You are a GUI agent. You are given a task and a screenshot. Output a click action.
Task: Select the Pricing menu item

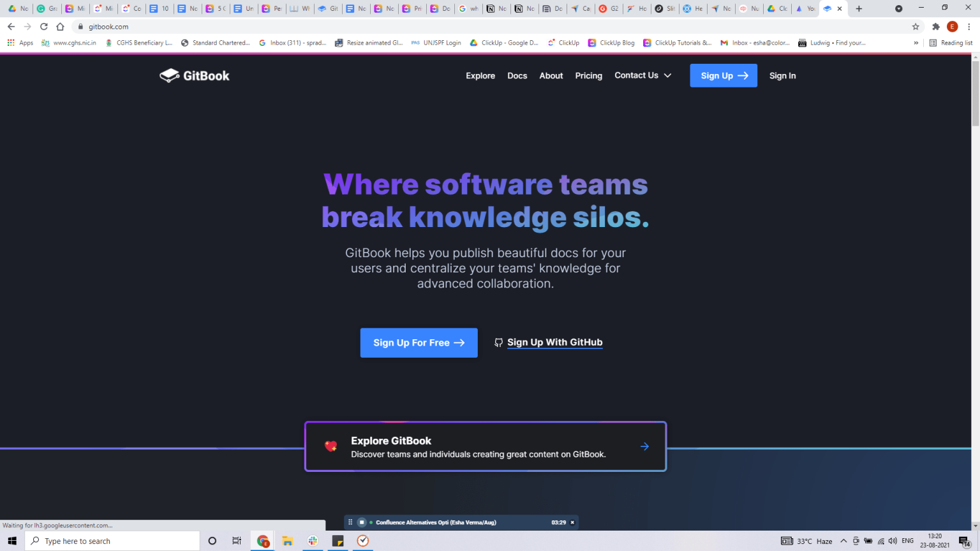tap(588, 75)
